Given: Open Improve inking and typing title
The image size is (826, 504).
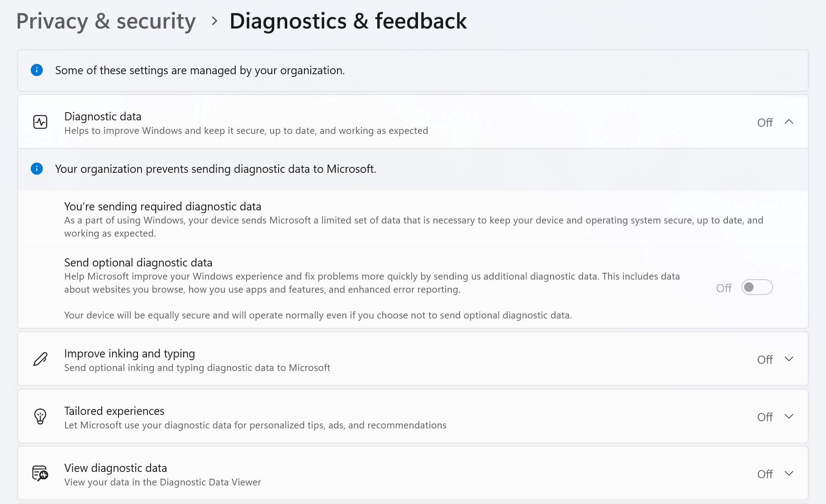Looking at the screenshot, I should [x=129, y=353].
